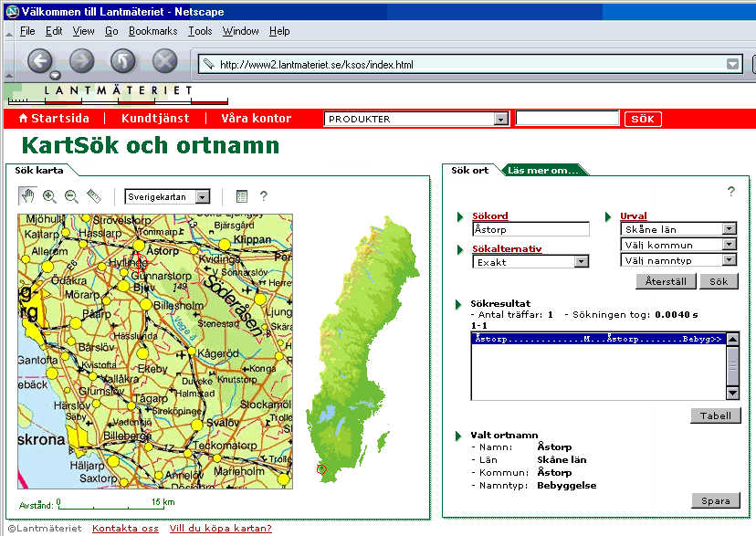
Task: Open Vill du köpa kartan? link
Action: [220, 529]
